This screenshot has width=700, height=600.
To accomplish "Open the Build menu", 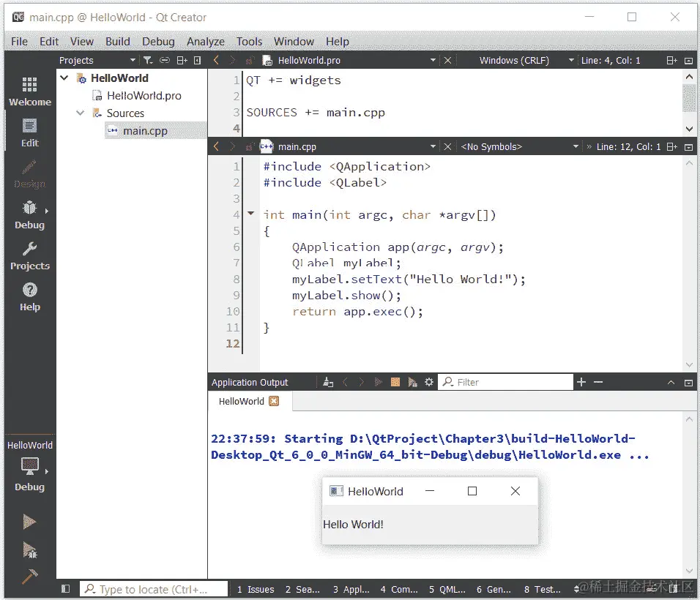I will [118, 42].
